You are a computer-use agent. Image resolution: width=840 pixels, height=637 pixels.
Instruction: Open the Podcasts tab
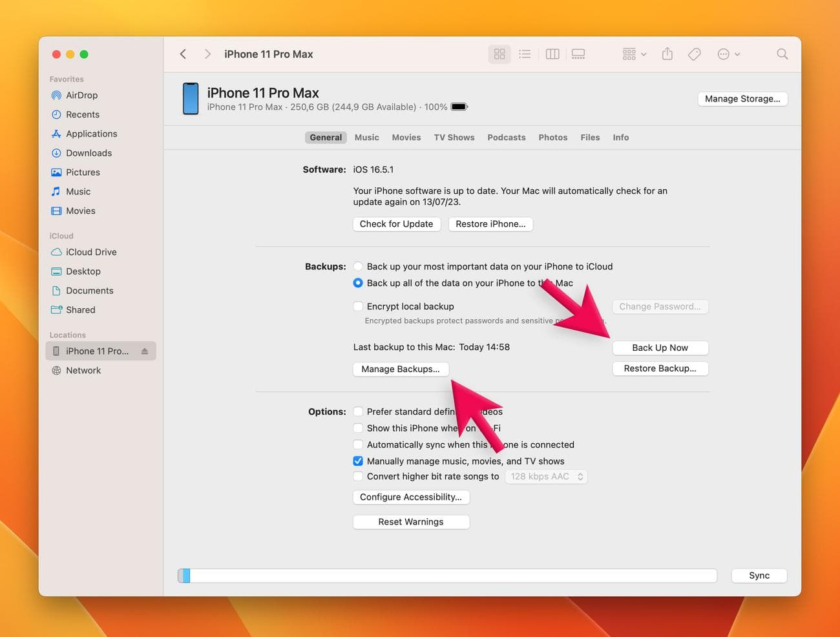[506, 138]
